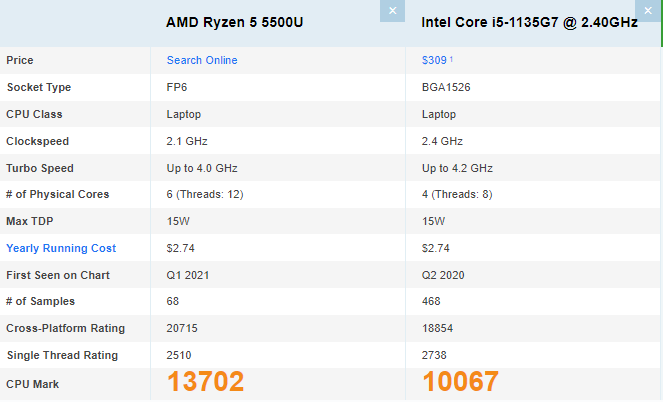663x402 pixels.
Task: Click the FP6 socket value
Action: 177,88
